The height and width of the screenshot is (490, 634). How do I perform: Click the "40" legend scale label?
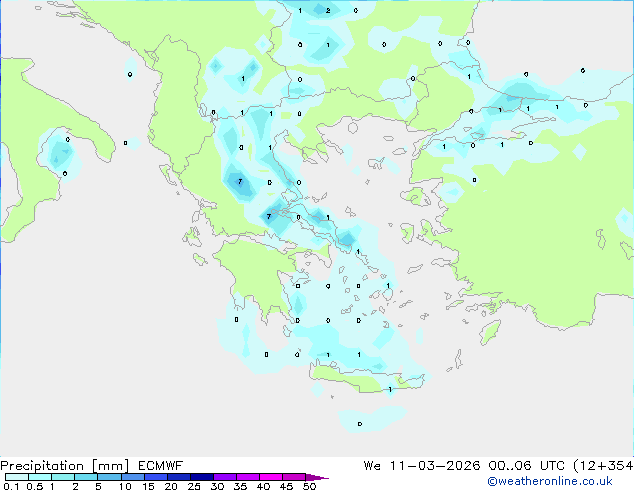click(x=263, y=486)
